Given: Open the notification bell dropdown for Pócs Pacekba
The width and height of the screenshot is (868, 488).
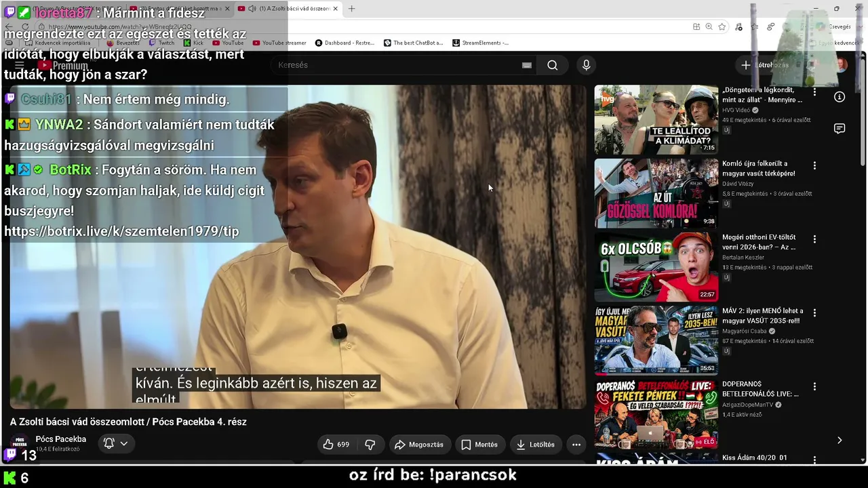Looking at the screenshot, I should pos(115,443).
